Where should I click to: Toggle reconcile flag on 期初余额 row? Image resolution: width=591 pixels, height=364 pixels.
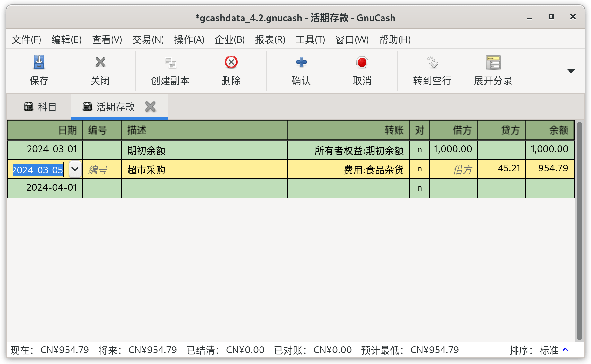tap(419, 150)
